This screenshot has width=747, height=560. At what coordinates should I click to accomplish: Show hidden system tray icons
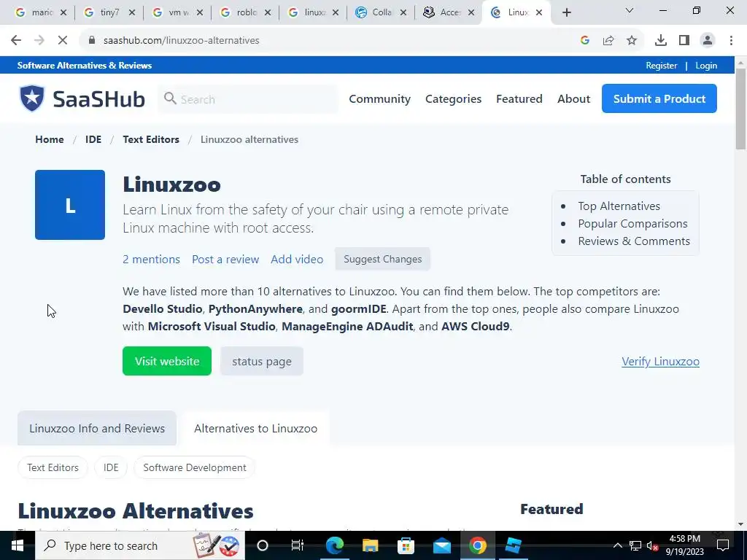tap(617, 545)
